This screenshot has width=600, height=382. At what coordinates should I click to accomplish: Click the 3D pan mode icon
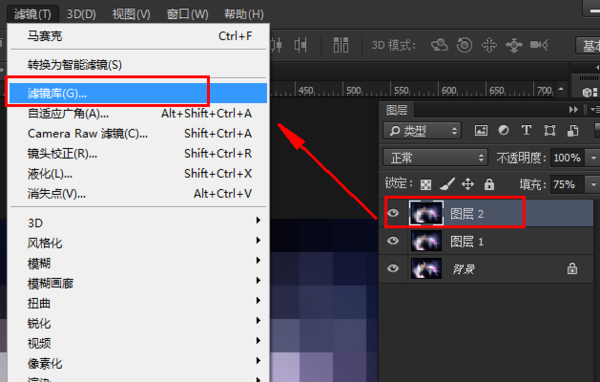click(x=489, y=45)
